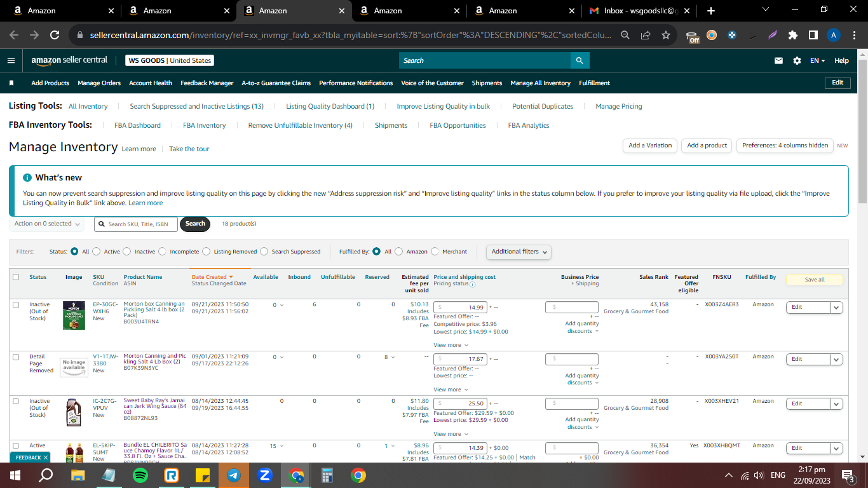Open File Explorer from the taskbar

[78, 475]
